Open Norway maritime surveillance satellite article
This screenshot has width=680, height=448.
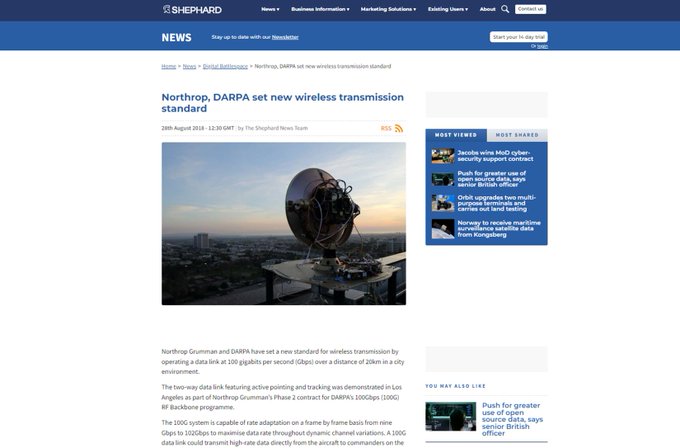pyautogui.click(x=499, y=229)
